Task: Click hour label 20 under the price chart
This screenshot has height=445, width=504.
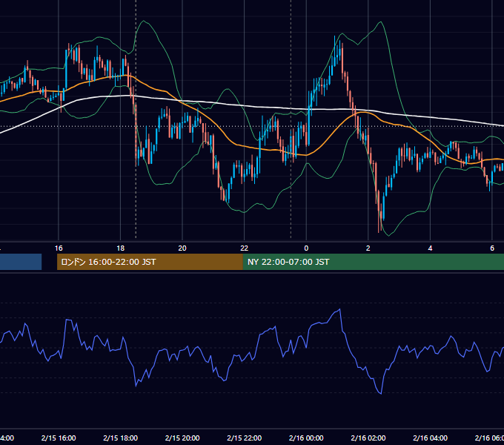Action: point(182,248)
